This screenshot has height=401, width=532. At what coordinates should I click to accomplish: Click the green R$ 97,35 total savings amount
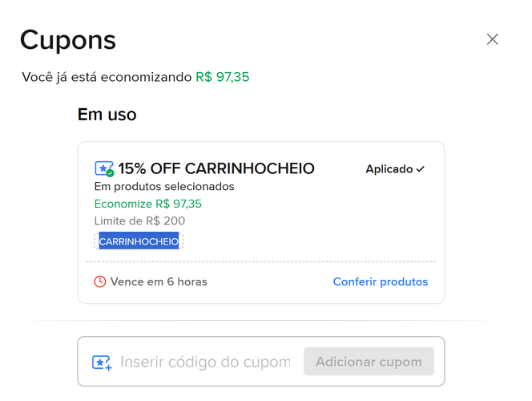click(x=228, y=77)
